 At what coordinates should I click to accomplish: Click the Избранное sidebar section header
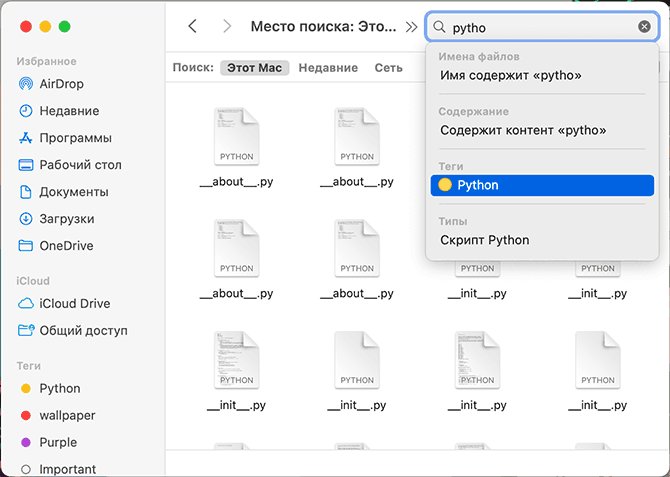(x=47, y=61)
